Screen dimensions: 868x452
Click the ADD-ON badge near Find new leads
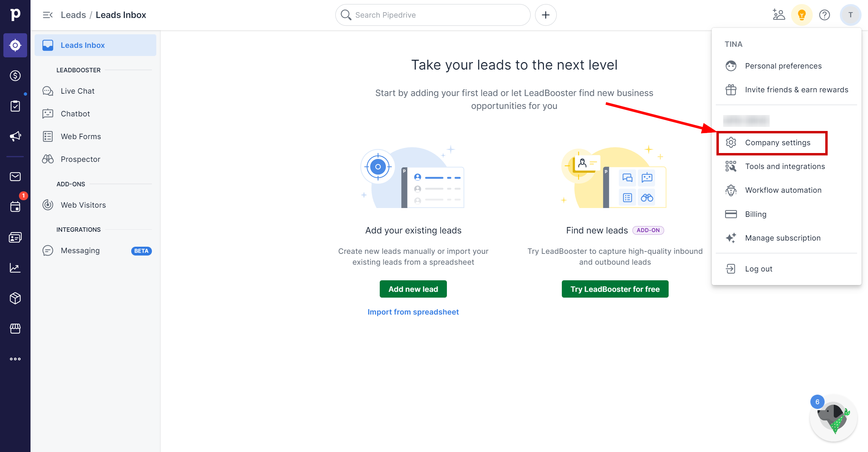coord(648,230)
